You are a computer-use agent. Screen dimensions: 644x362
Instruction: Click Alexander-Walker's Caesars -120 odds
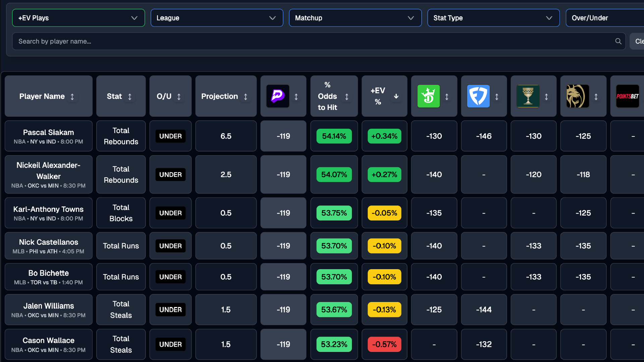[x=534, y=175]
